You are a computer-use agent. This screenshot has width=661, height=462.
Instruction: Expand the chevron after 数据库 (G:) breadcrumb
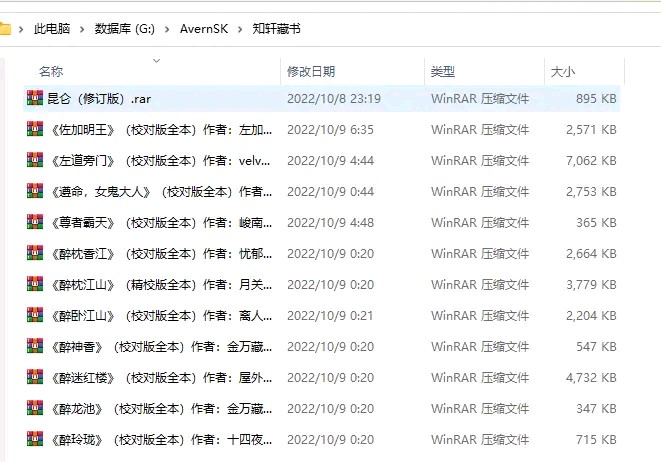point(169,30)
